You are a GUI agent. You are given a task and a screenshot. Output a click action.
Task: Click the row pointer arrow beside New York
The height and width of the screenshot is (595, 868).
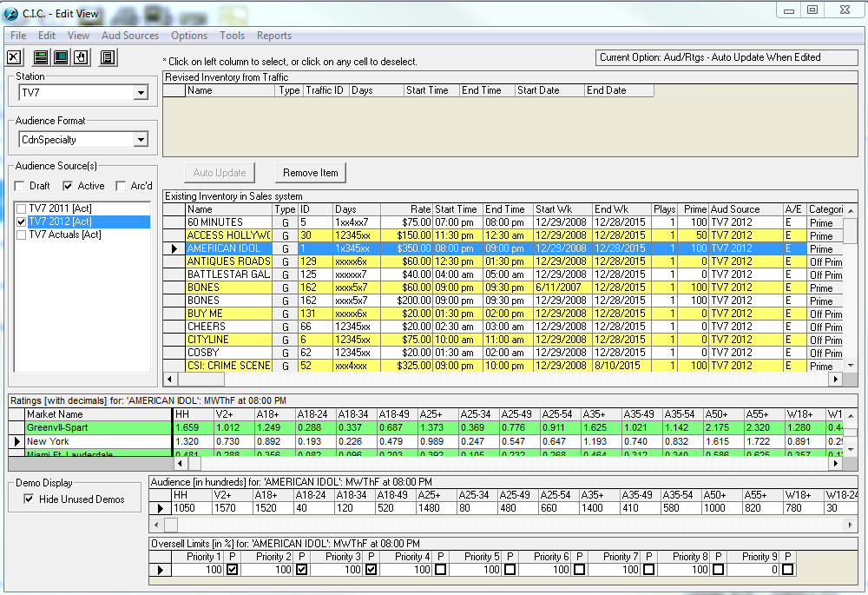[16, 442]
